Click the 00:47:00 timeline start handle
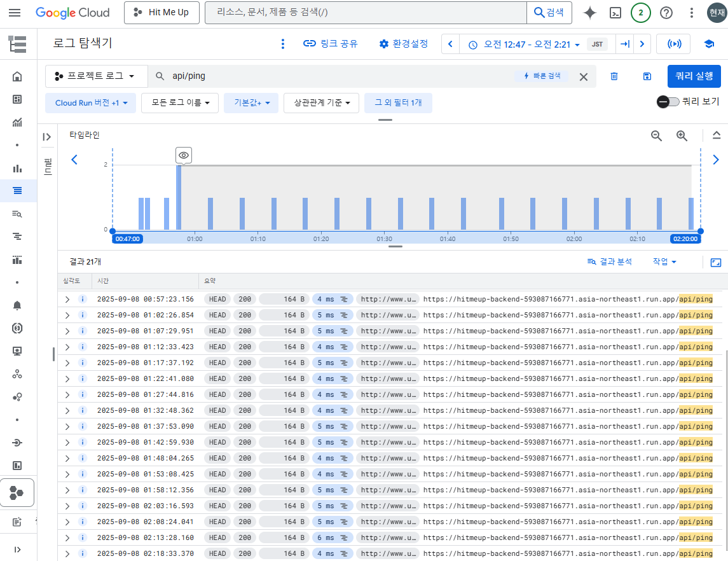Viewport: 728px width, 561px height. tap(127, 239)
